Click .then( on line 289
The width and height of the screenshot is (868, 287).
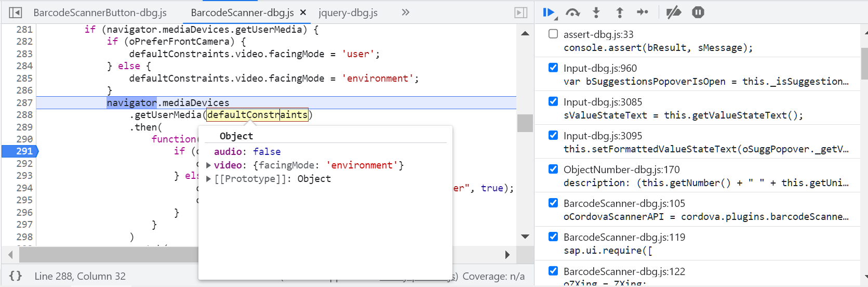(146, 127)
